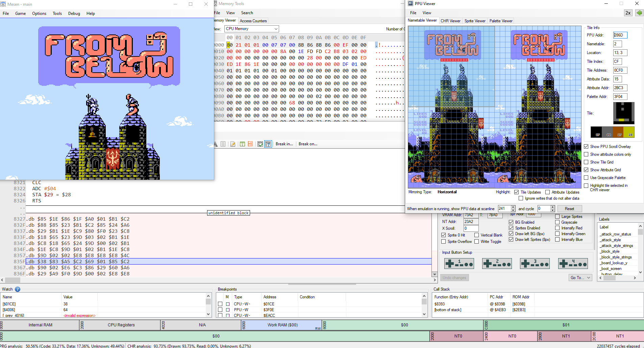Switch to the Sprite Viewer tab

click(475, 21)
